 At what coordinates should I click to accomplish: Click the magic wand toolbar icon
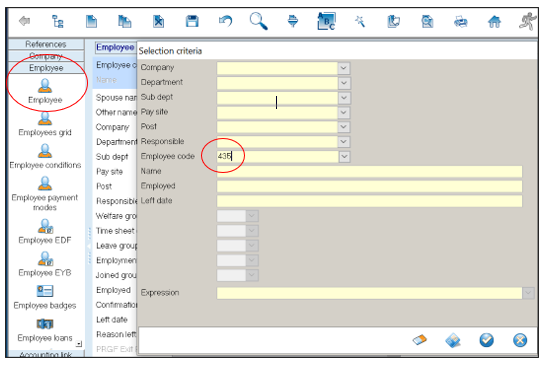(x=360, y=21)
